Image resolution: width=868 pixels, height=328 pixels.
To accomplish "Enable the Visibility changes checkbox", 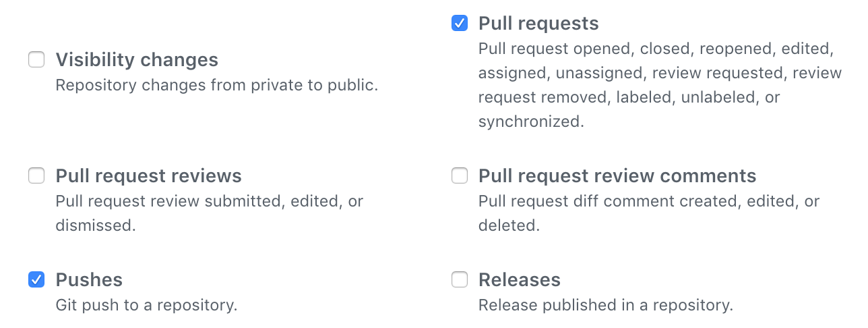I will click(36, 60).
